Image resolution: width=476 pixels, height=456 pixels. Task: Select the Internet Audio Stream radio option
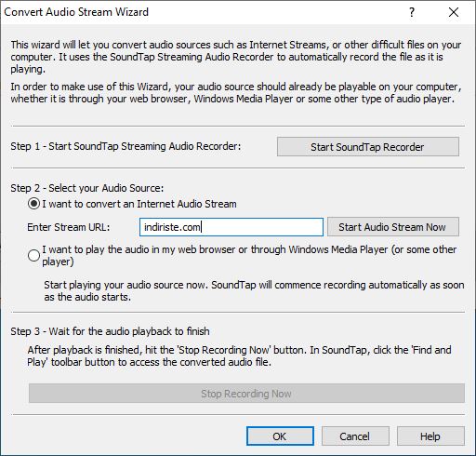pyautogui.click(x=33, y=204)
